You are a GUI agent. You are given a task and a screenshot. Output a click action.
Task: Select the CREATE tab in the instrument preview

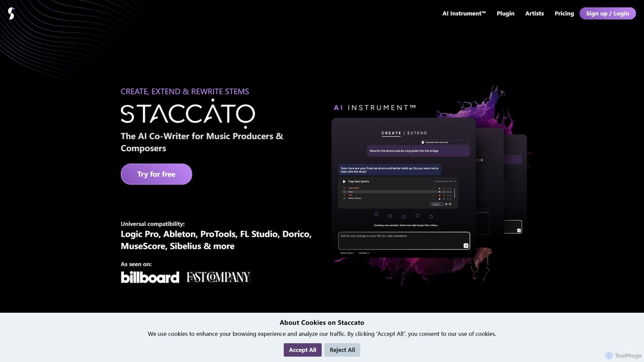391,133
